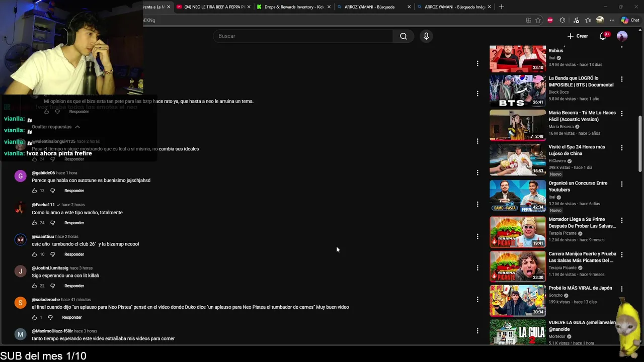Viewport: 644px width, 362px height.
Task: Open menu for Probé lo MÁS VIRAL video
Action: tap(622, 289)
